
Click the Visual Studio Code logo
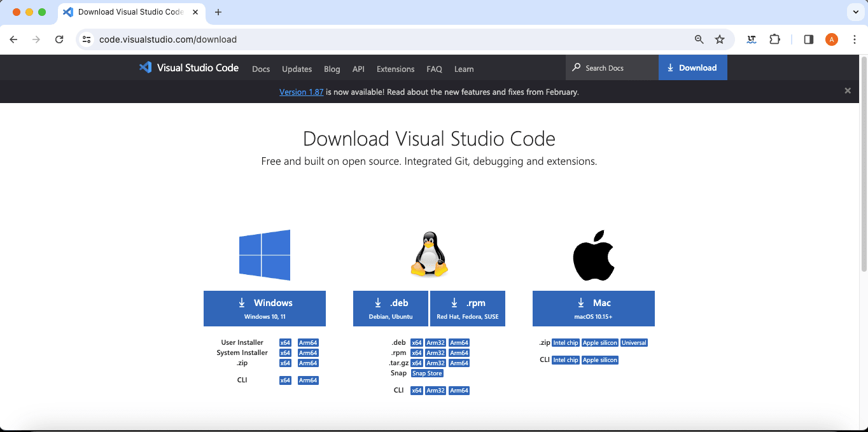click(x=146, y=67)
